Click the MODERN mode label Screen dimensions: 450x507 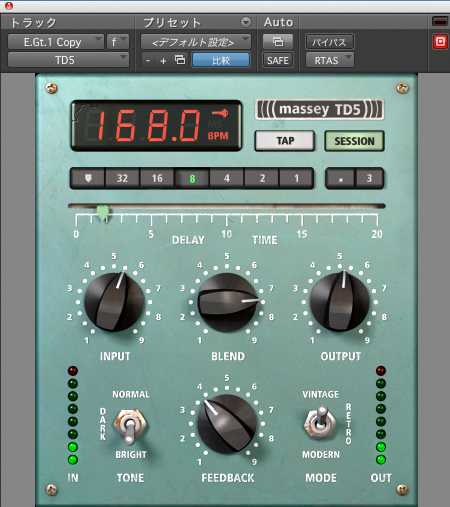coord(321,455)
